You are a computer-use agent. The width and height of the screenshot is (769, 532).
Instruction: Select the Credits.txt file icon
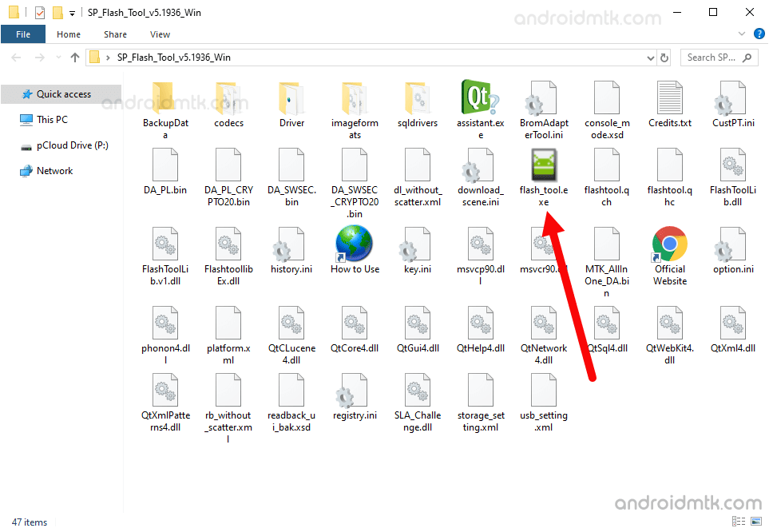[670, 97]
